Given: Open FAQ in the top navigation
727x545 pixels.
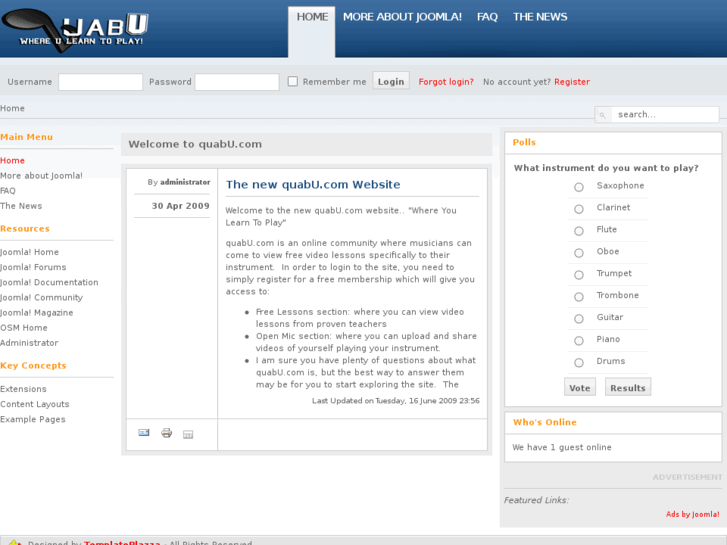Looking at the screenshot, I should coord(487,17).
